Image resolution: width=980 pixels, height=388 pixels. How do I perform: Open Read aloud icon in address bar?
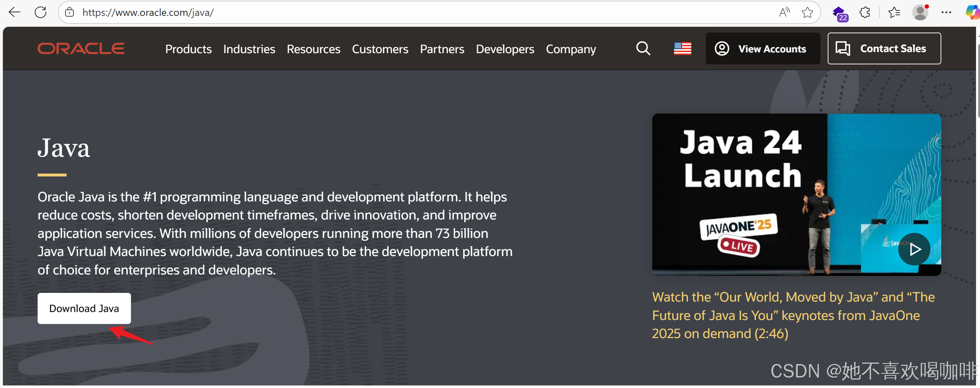pos(784,13)
